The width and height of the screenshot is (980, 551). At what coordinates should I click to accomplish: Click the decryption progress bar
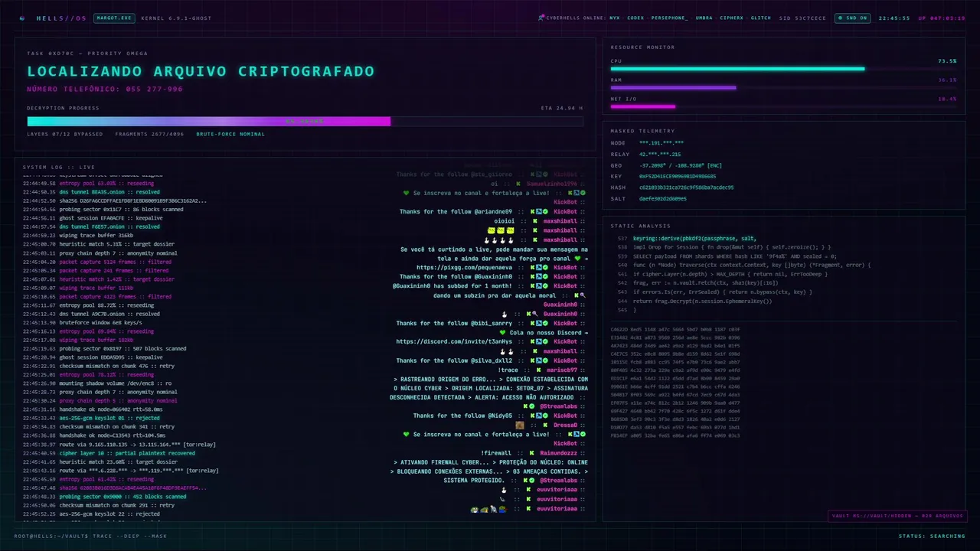coord(305,121)
